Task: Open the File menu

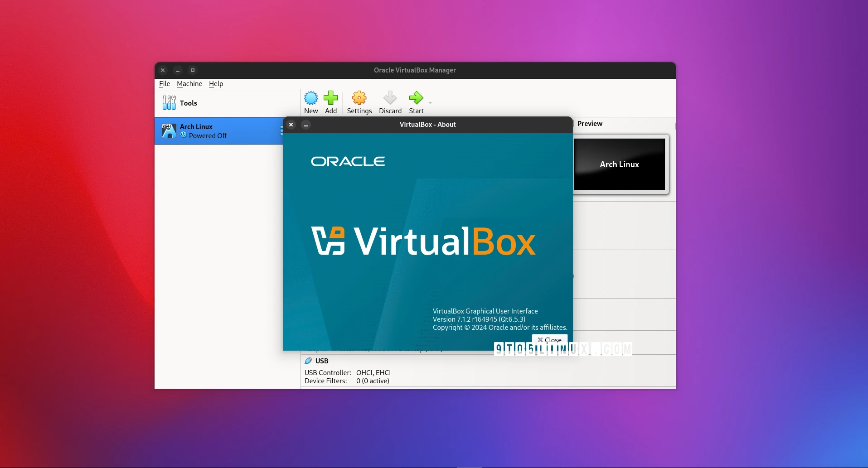Action: (x=164, y=84)
